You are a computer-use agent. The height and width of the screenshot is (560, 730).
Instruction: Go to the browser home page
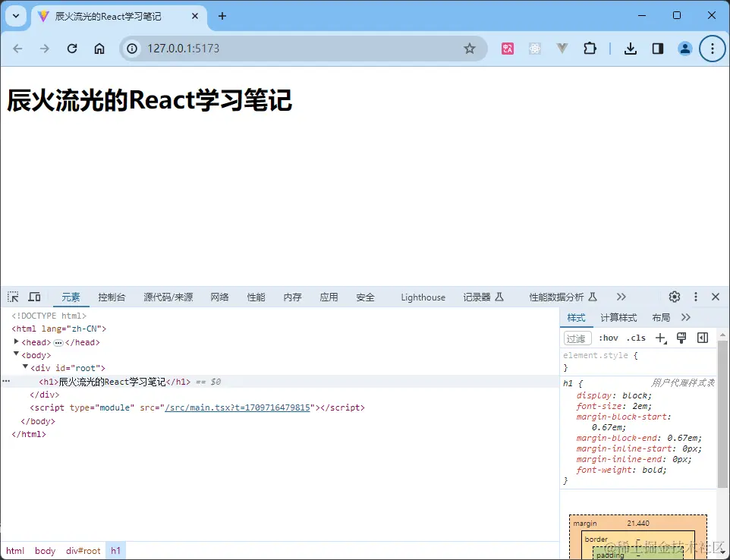tap(99, 49)
